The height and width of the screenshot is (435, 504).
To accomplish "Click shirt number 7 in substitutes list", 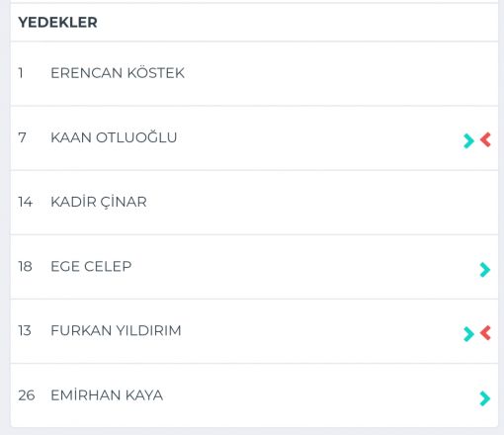I will tap(22, 137).
